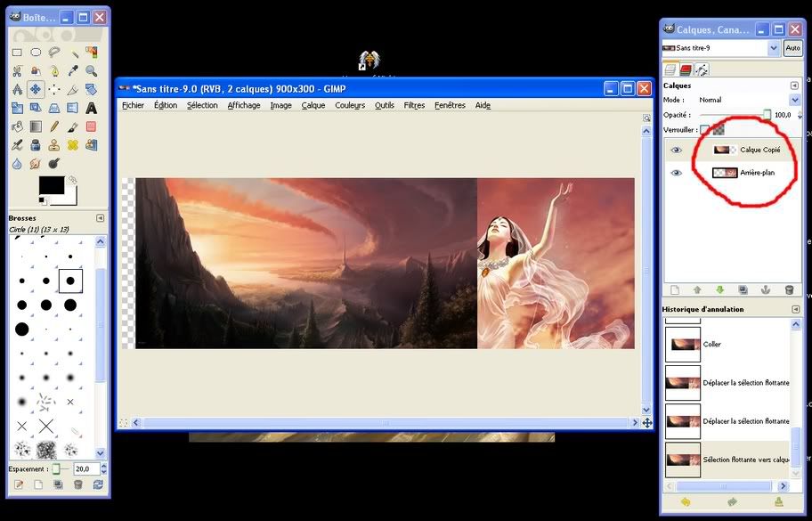Click the Espacement value field
Viewport: 812px width, 521px height.
(x=86, y=468)
